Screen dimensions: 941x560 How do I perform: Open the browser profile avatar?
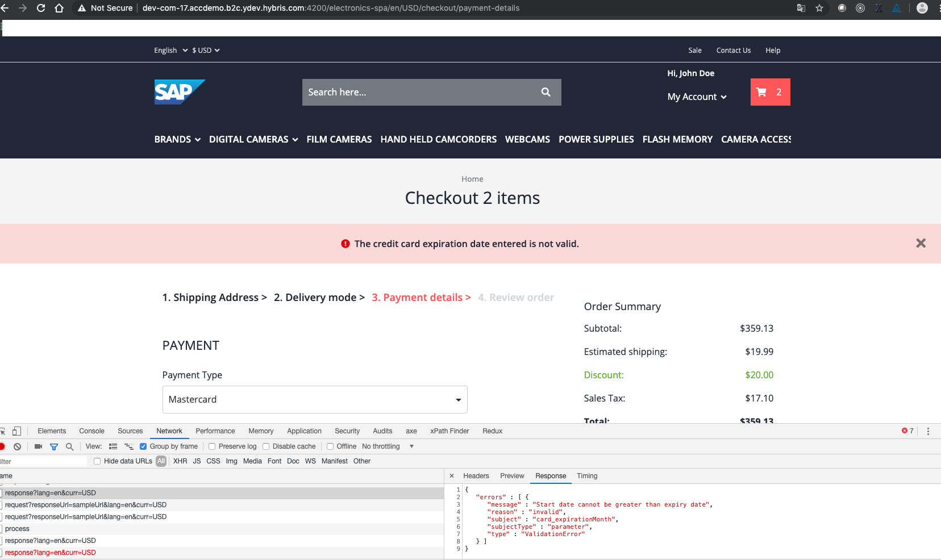click(922, 8)
